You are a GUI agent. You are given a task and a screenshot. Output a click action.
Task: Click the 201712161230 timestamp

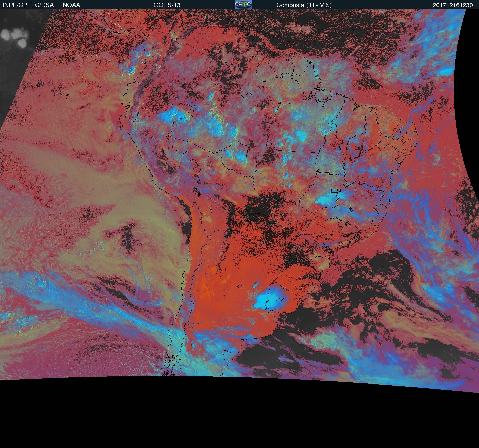click(453, 5)
